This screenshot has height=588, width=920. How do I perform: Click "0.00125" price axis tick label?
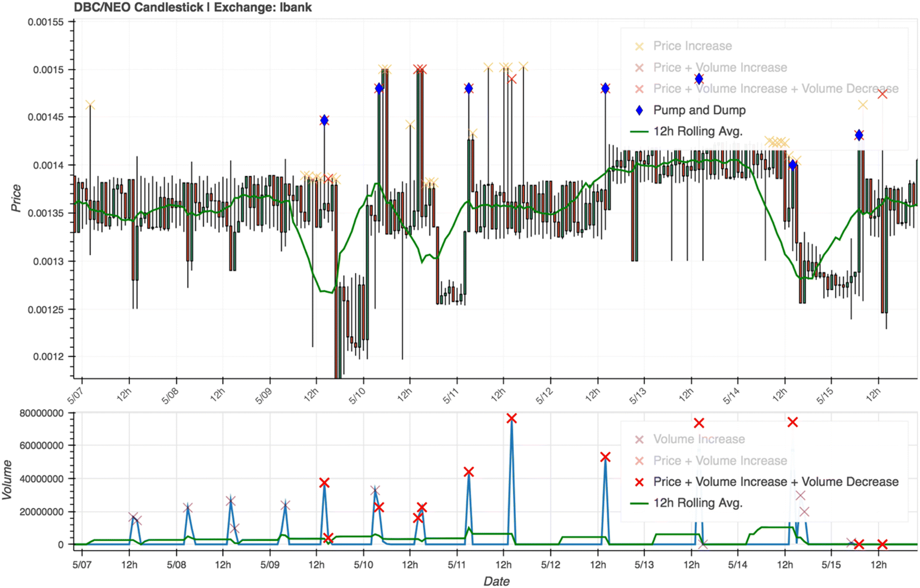[x=46, y=309]
